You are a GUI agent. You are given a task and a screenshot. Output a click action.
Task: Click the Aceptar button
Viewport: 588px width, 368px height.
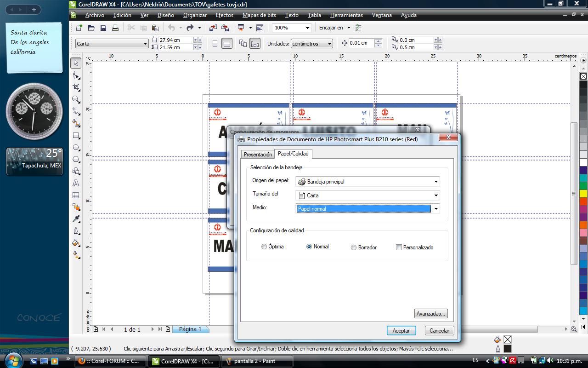tap(401, 331)
